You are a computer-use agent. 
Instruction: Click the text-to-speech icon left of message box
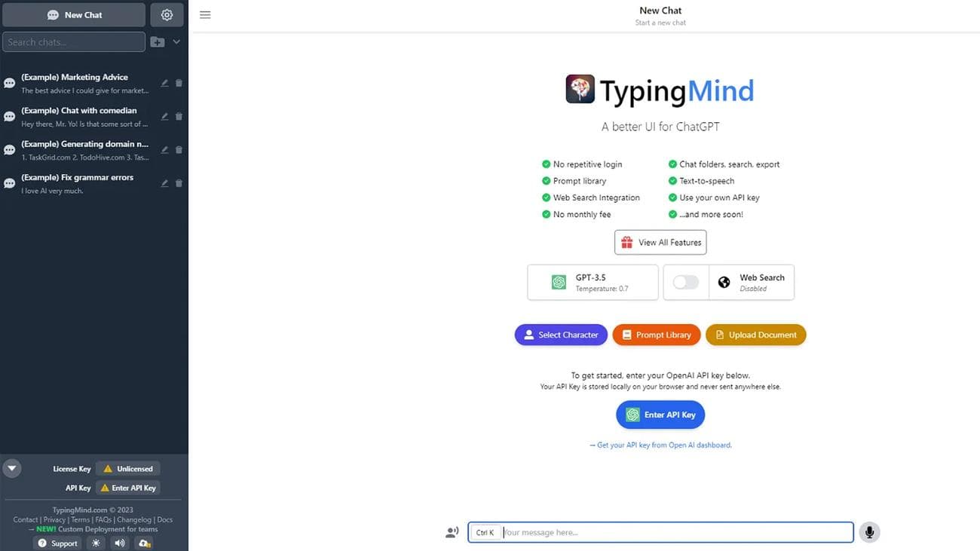452,532
